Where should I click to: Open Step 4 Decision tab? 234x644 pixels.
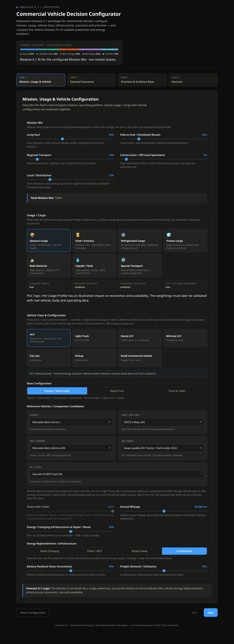tap(193, 80)
